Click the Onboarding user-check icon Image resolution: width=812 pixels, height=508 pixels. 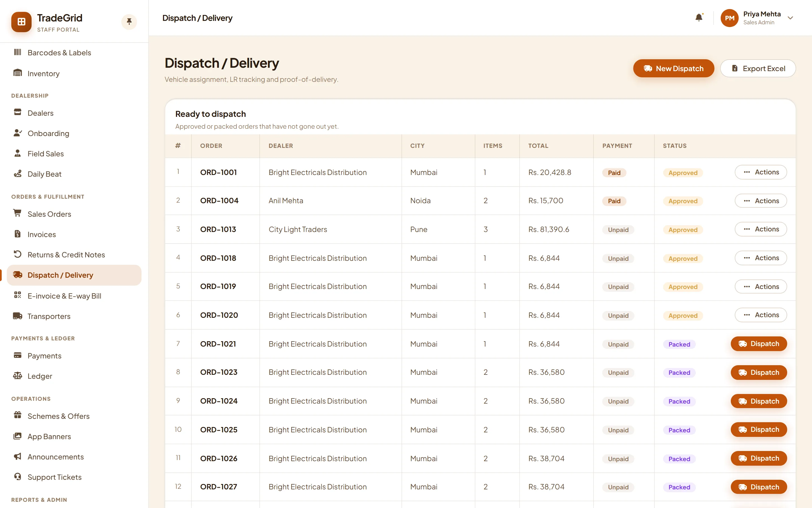[x=17, y=133]
